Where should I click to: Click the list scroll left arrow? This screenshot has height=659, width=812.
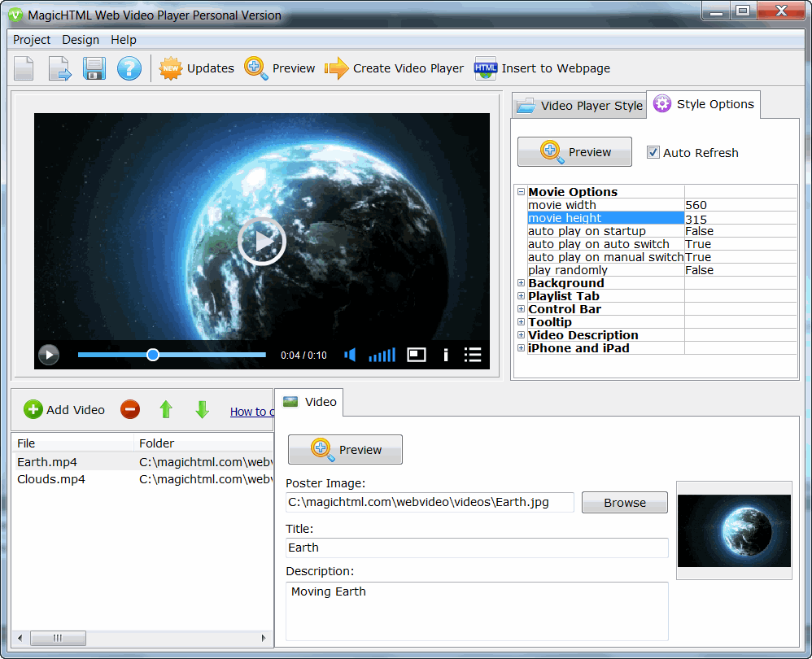[20, 638]
